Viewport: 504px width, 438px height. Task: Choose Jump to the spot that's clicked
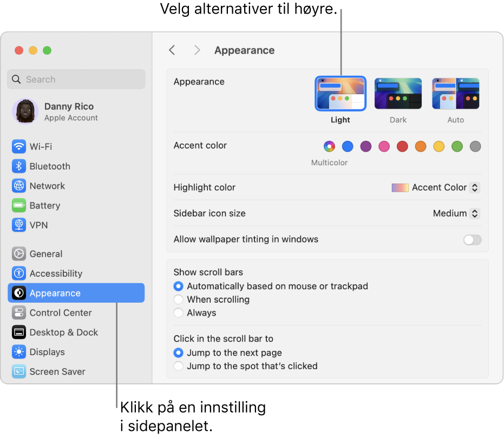pos(178,366)
